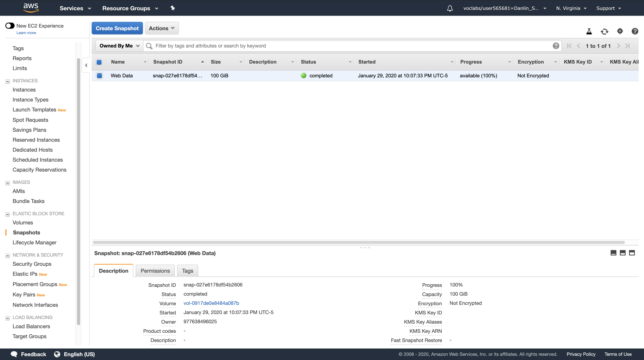
Task: Open the table settings gear icon
Action: click(620, 31)
